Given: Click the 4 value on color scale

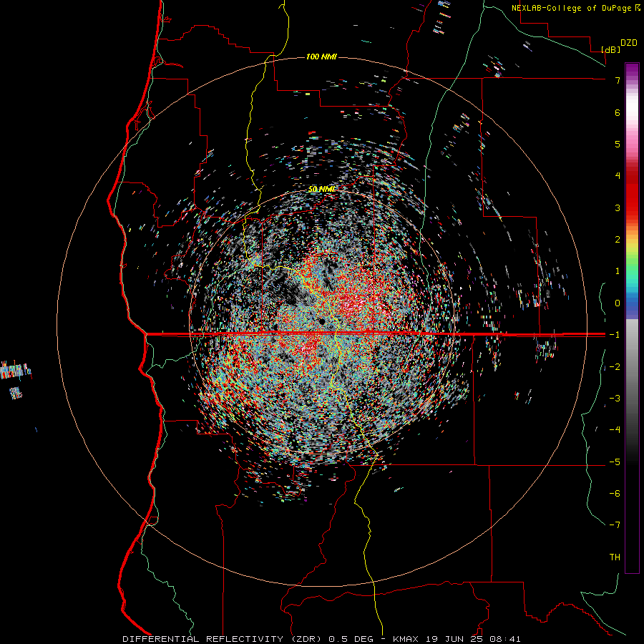Looking at the screenshot, I should [x=618, y=176].
